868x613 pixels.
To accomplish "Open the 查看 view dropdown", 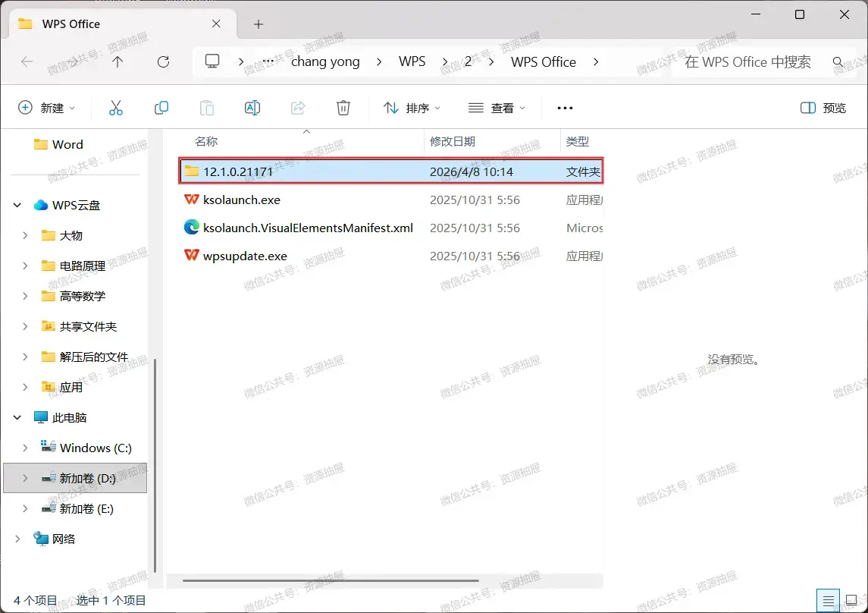I will [x=497, y=108].
